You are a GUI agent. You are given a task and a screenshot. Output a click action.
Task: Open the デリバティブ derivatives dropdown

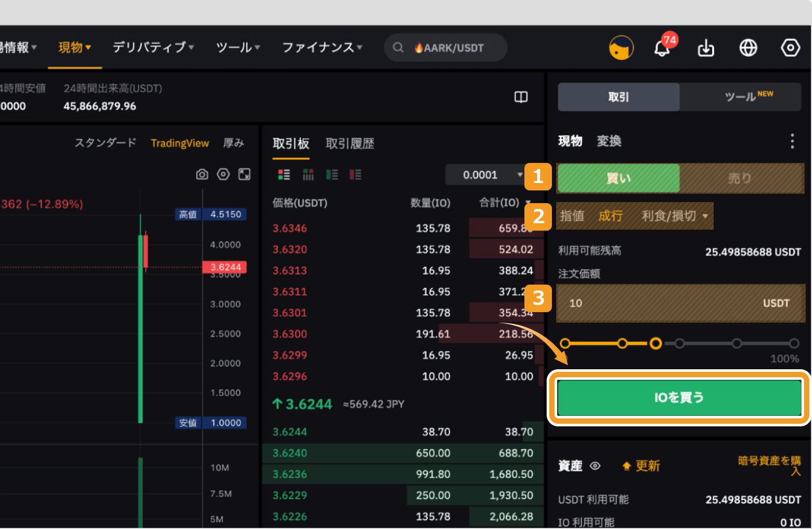153,48
